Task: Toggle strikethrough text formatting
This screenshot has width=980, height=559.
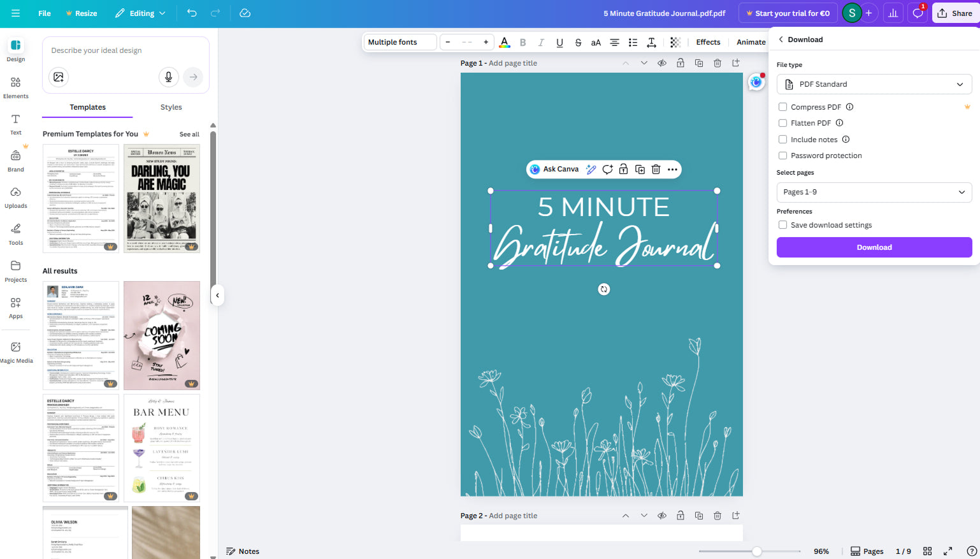Action: [578, 43]
